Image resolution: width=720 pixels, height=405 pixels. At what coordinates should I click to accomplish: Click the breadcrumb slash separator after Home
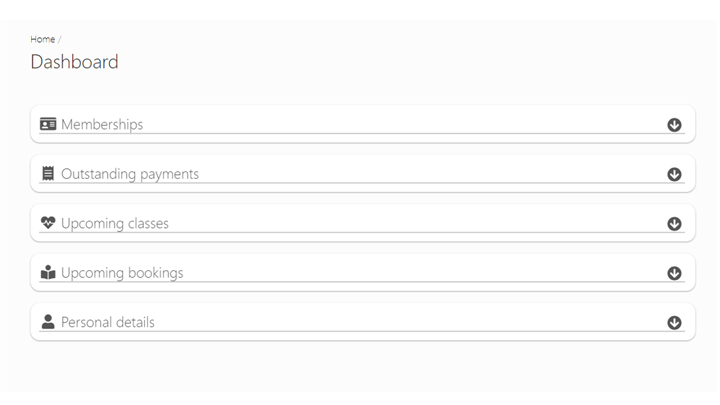click(x=60, y=39)
